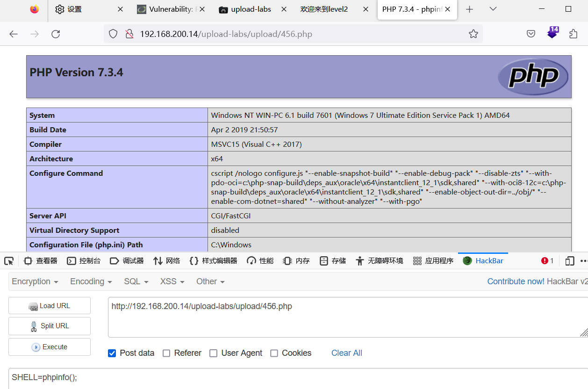Activate the element picker in devtools
Screen dimensions: 588x389
coord(9,261)
